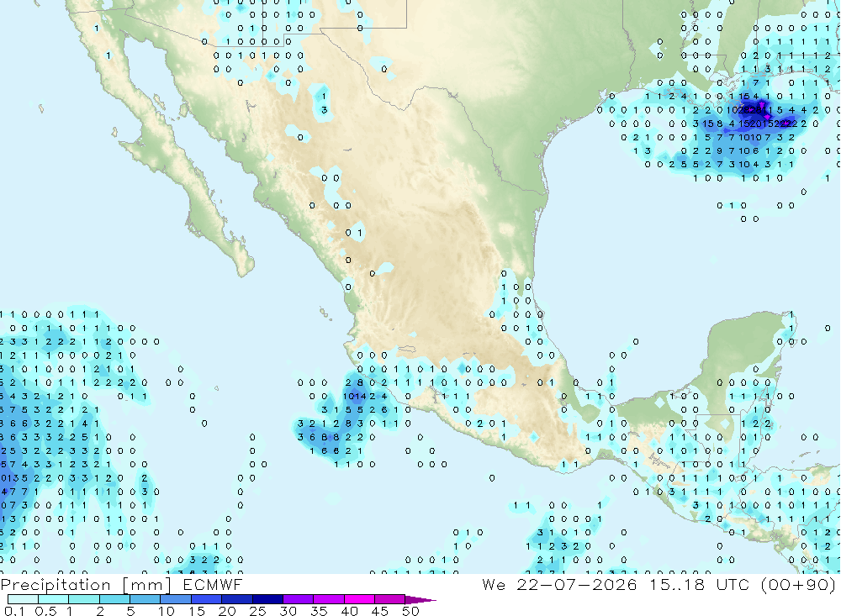Click the weekday label "We"
The height and width of the screenshot is (616, 841).
click(494, 584)
